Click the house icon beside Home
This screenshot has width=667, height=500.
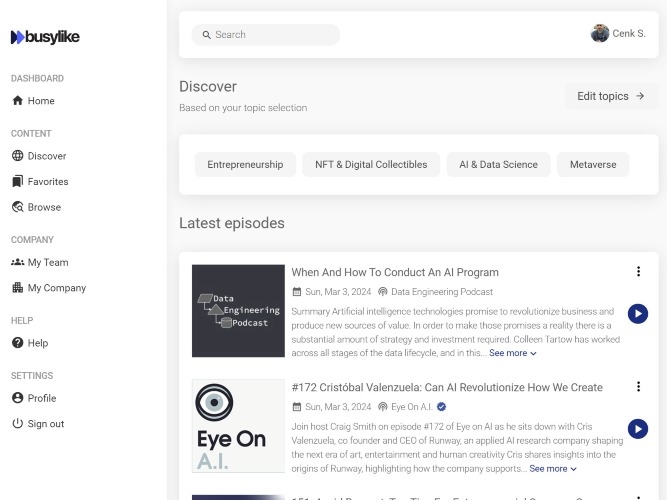coord(17,100)
